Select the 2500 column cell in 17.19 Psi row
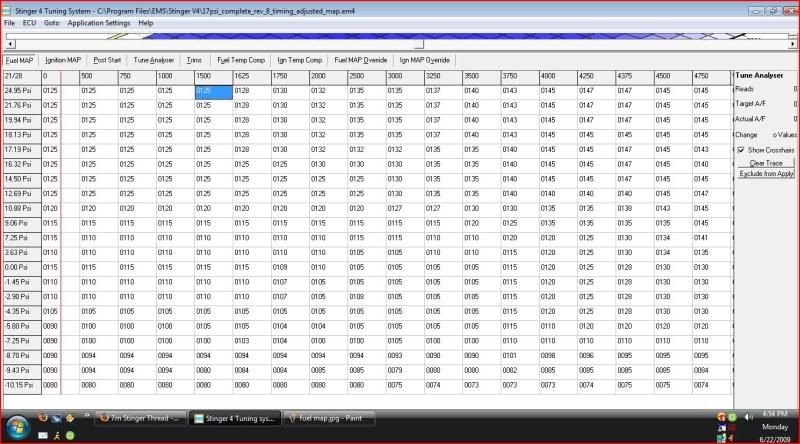800x444 pixels. pyautogui.click(x=367, y=150)
